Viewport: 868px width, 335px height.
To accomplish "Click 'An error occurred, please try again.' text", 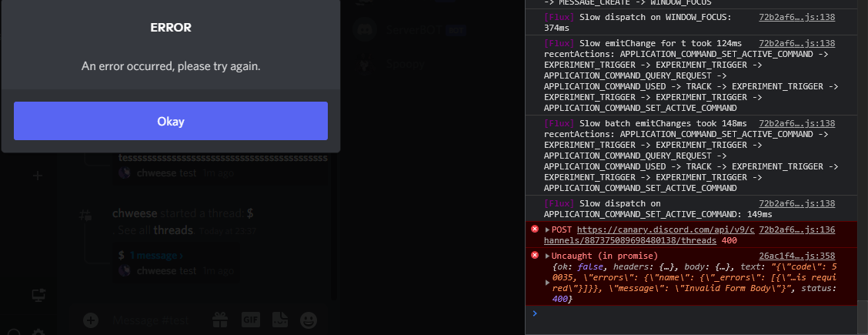I will (x=171, y=66).
